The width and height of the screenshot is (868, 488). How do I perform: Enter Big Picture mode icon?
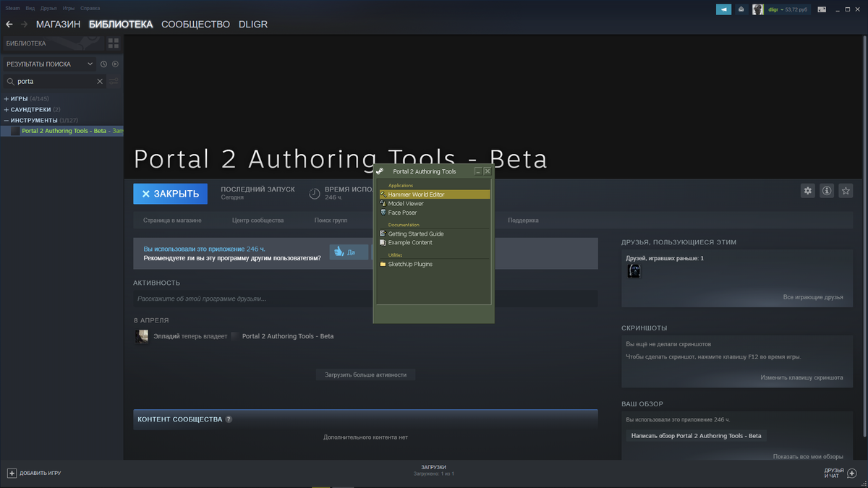point(821,9)
